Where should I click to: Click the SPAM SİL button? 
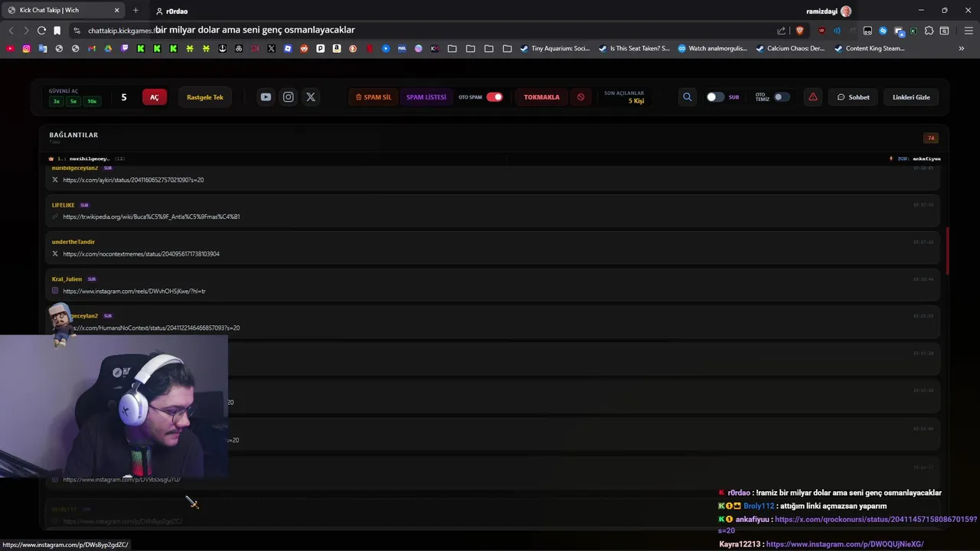click(374, 97)
